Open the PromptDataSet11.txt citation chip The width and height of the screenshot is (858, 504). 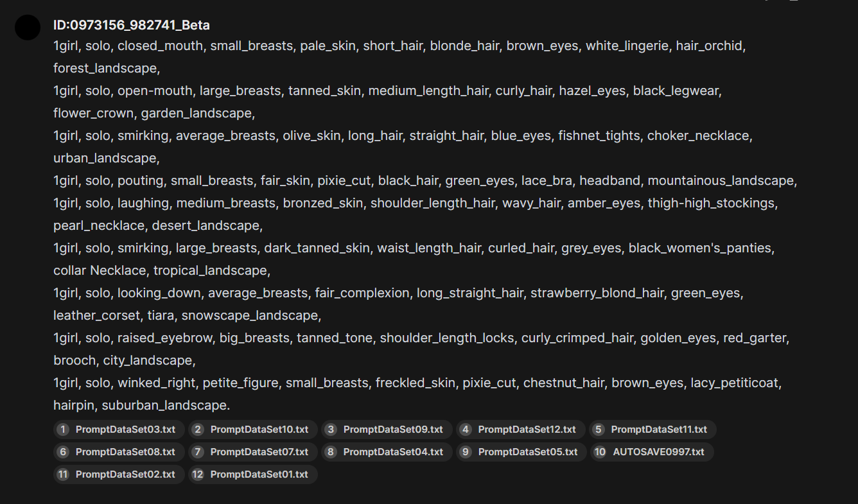click(x=652, y=430)
